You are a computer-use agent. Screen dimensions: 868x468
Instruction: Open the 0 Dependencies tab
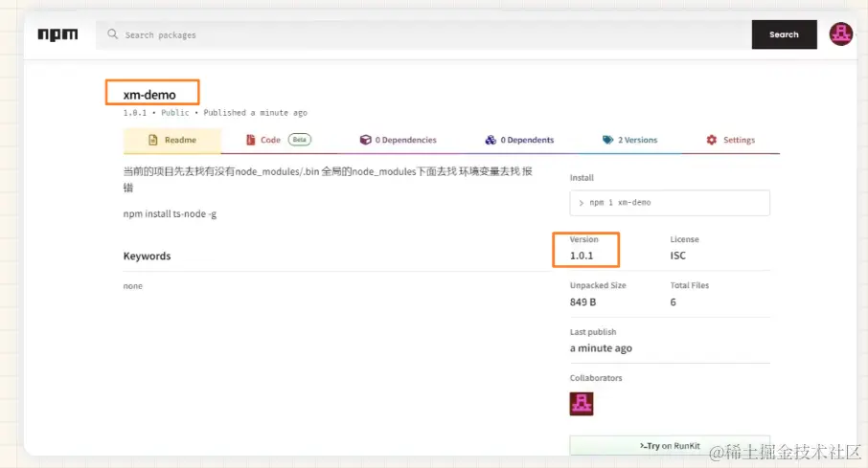pyautogui.click(x=398, y=140)
